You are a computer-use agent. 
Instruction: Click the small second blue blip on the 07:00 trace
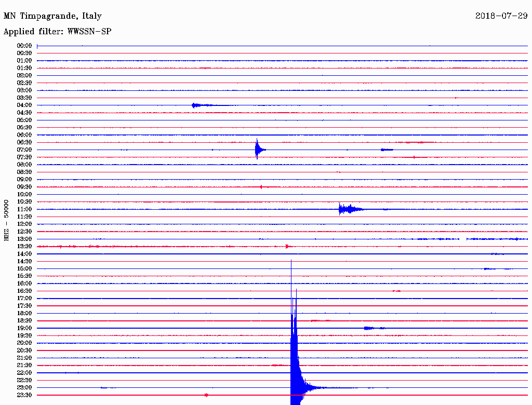[x=387, y=150]
